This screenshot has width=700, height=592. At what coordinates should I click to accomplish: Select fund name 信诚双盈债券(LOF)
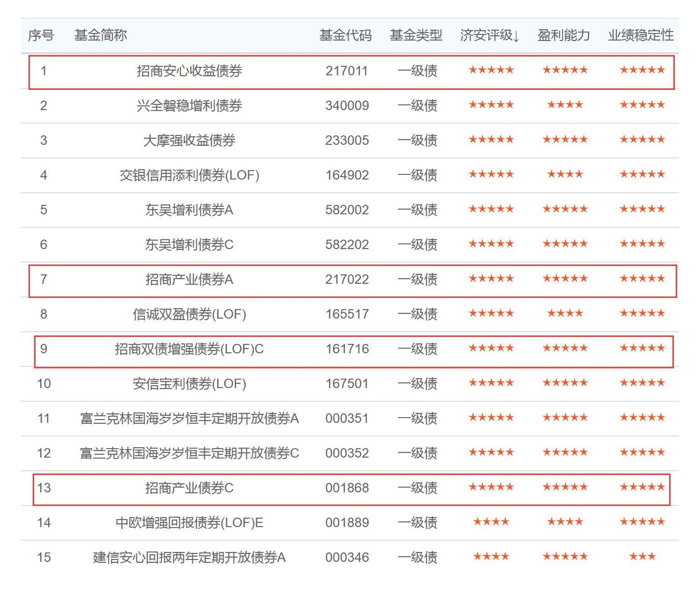[x=189, y=314]
